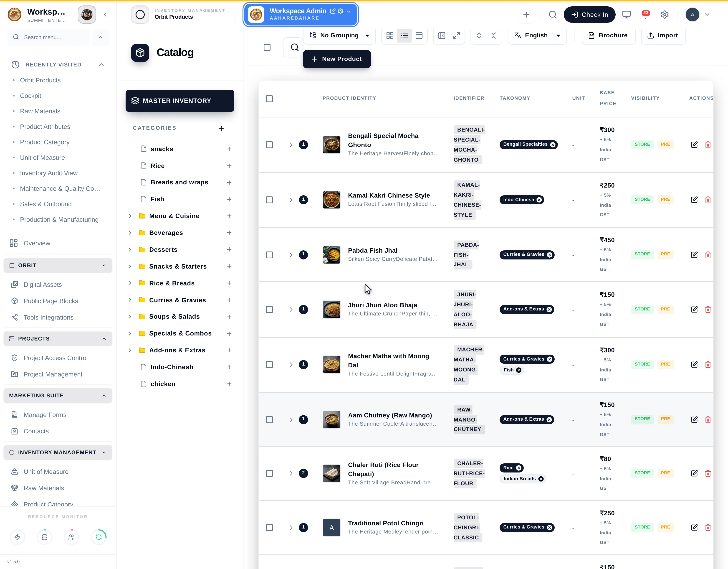Expand Menu & Cuisine category folder
Image resolution: width=728 pixels, height=569 pixels.
[x=130, y=216]
